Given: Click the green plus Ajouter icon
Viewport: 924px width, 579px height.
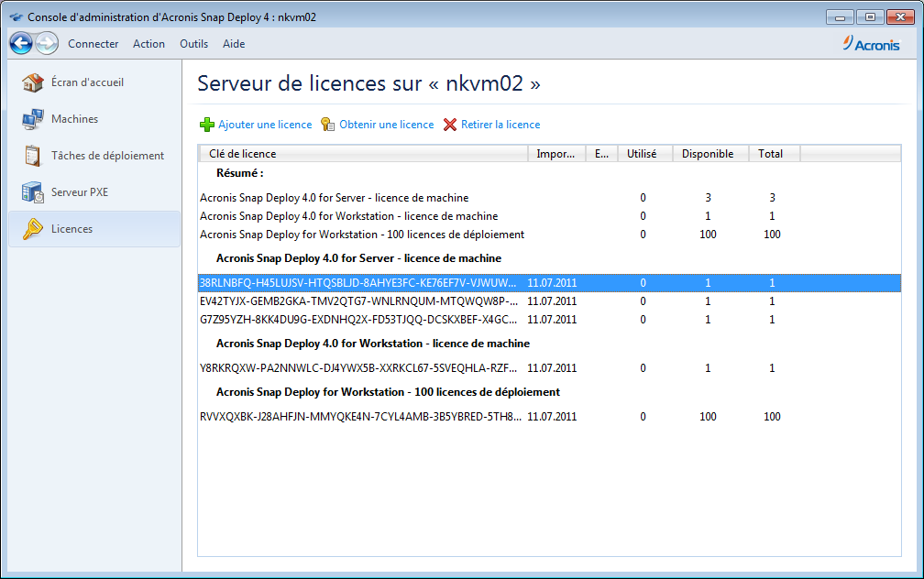Looking at the screenshot, I should click(207, 125).
